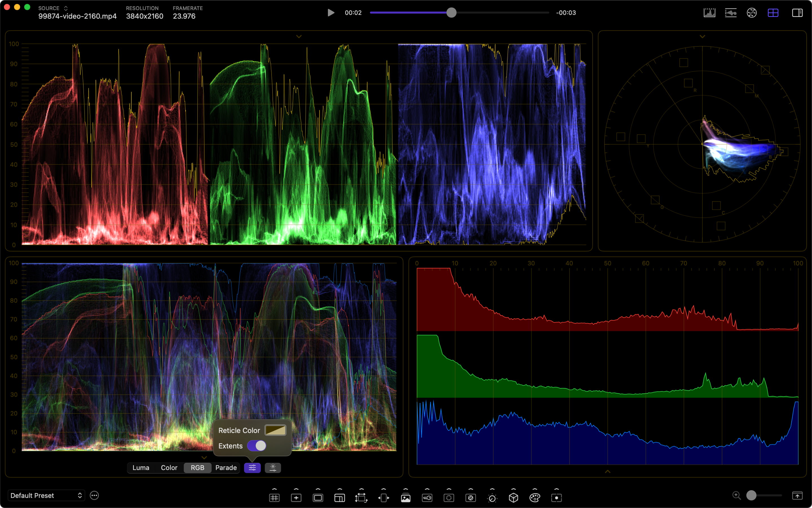Show the histogram scope layout

pyautogui.click(x=709, y=13)
